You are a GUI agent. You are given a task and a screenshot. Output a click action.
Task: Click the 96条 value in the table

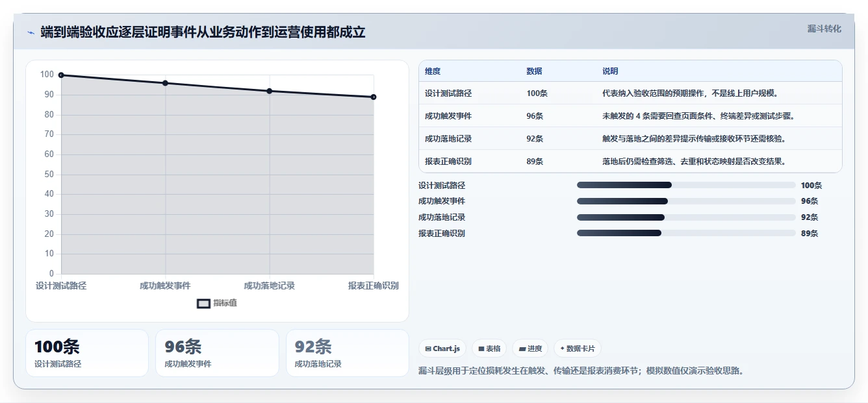click(x=535, y=116)
